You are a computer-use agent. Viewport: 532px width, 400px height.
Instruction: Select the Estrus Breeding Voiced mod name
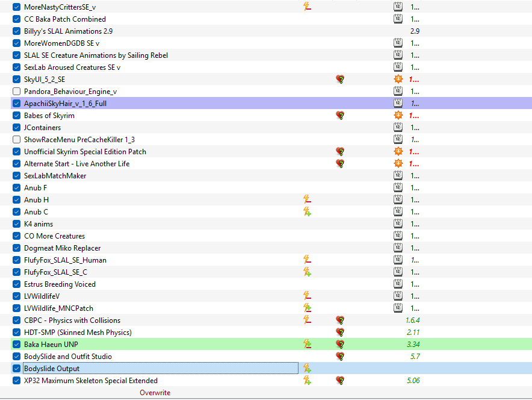pyautogui.click(x=60, y=284)
